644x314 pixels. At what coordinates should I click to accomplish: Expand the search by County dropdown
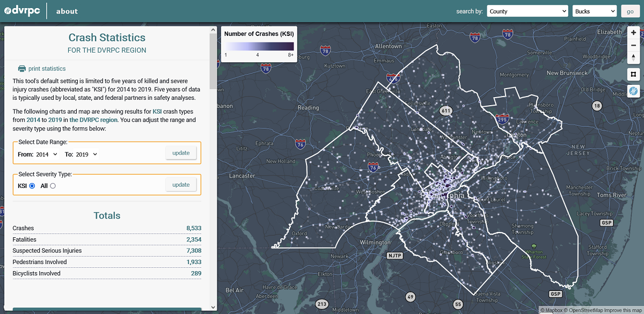coord(527,11)
